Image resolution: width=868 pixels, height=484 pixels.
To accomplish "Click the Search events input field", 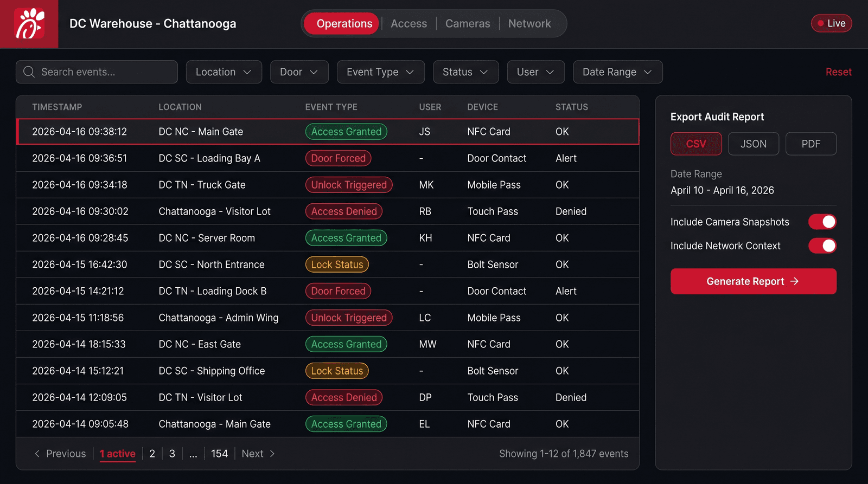I will pyautogui.click(x=97, y=72).
